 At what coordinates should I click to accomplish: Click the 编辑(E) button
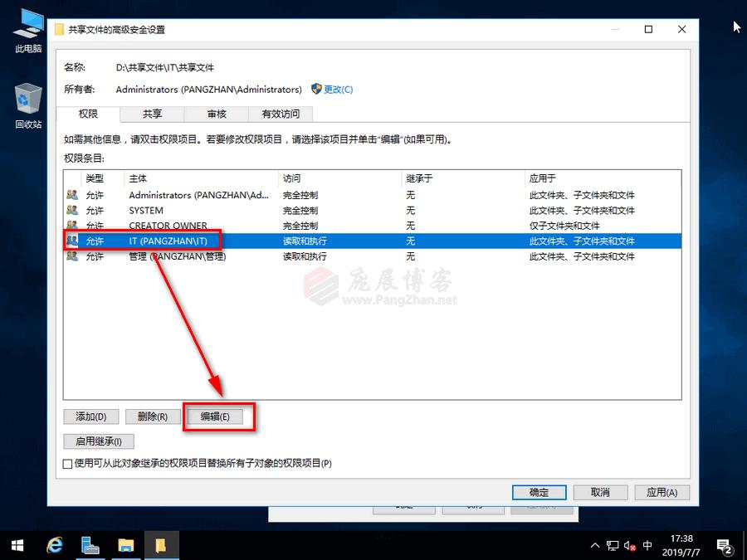217,417
